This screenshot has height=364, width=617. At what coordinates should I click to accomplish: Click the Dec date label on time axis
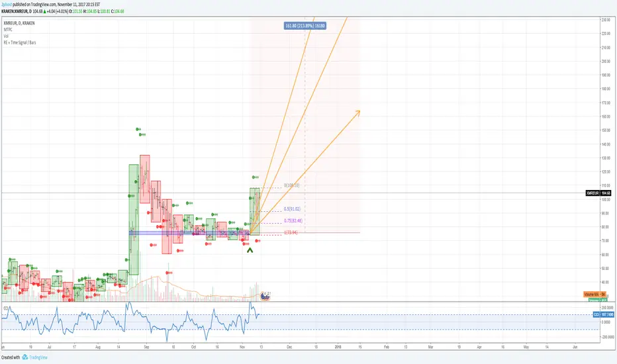289,347
